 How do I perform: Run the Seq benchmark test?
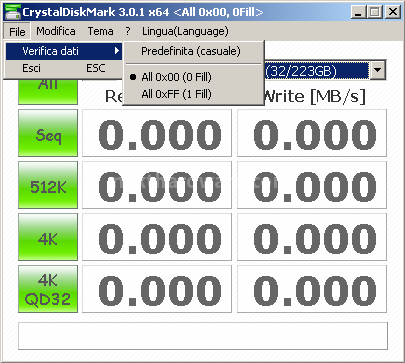tap(48, 133)
